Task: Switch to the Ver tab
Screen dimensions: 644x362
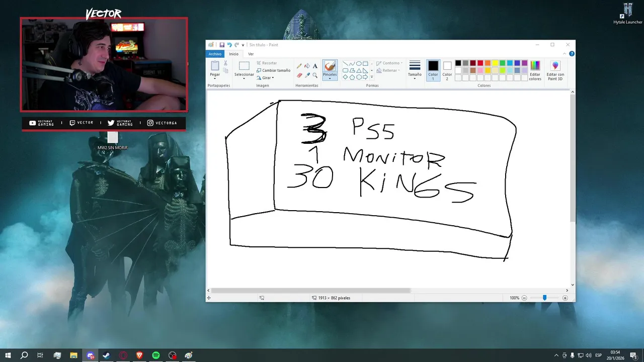Action: (251, 54)
